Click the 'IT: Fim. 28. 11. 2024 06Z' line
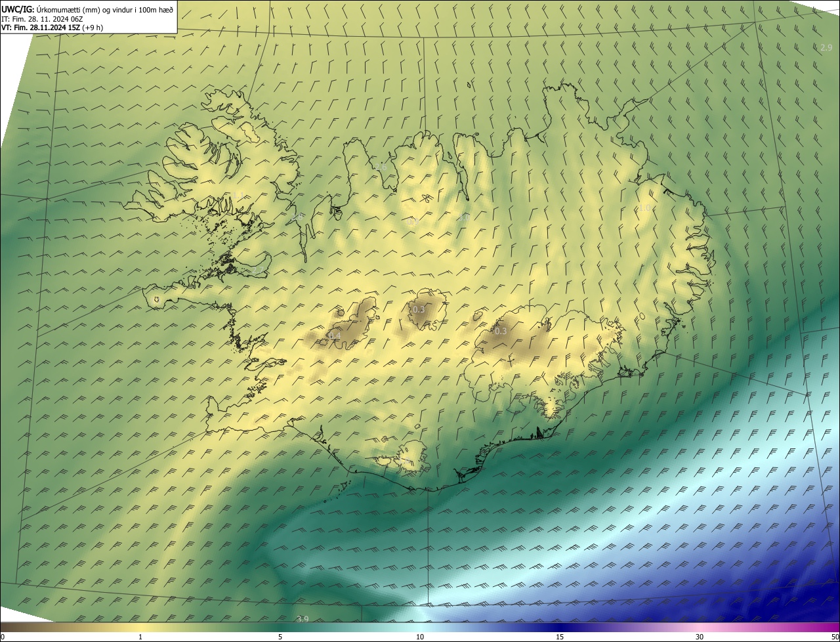This screenshot has height=642, width=840. (x=42, y=18)
